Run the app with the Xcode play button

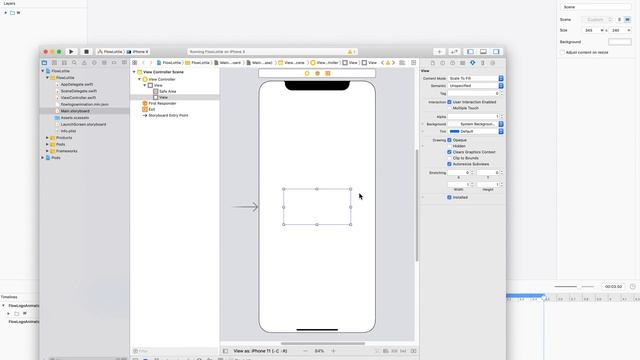click(71, 52)
